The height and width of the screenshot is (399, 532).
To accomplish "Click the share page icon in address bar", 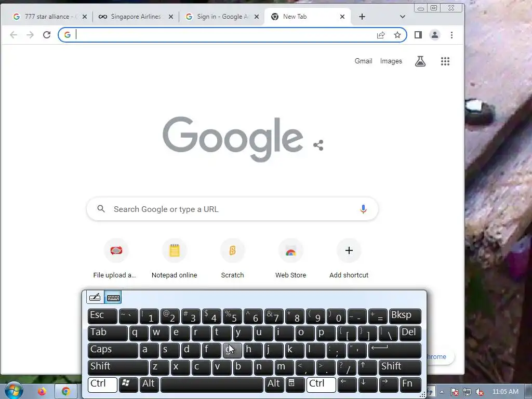I will tap(381, 35).
